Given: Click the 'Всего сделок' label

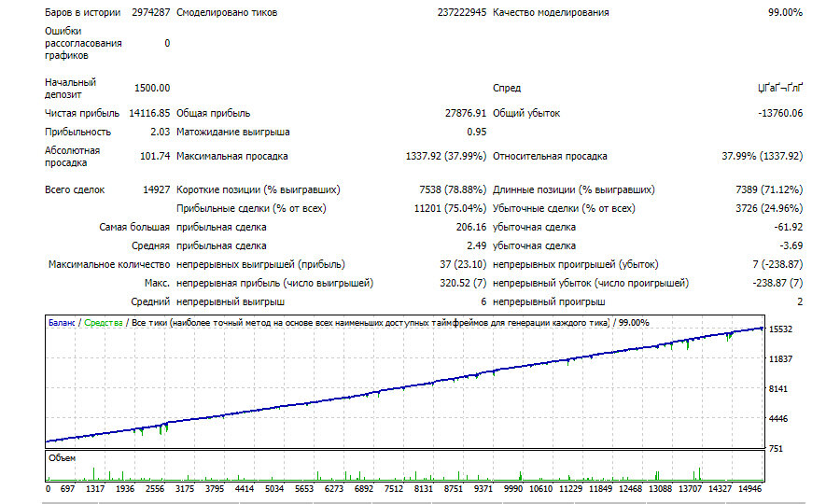Looking at the screenshot, I should click(x=75, y=189).
